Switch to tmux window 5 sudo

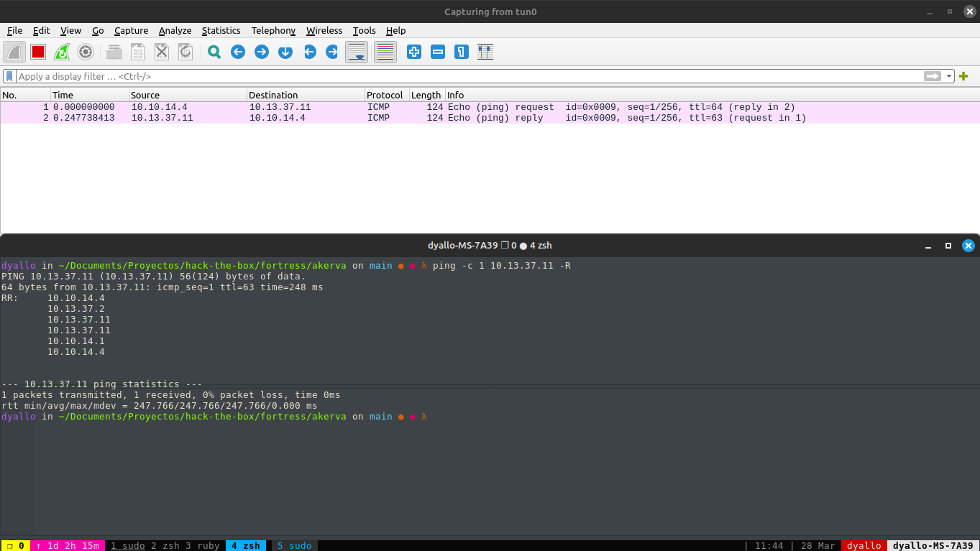(295, 545)
